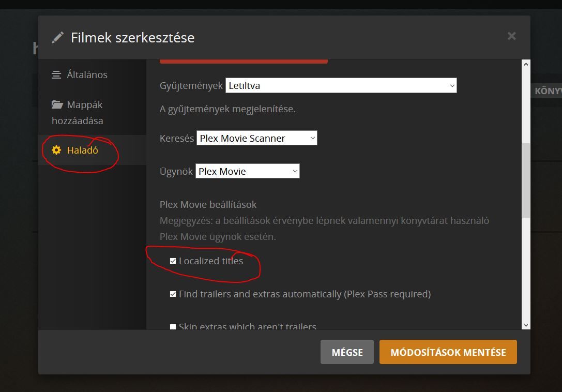Click the pencil edit icon in dialog title

[57, 37]
